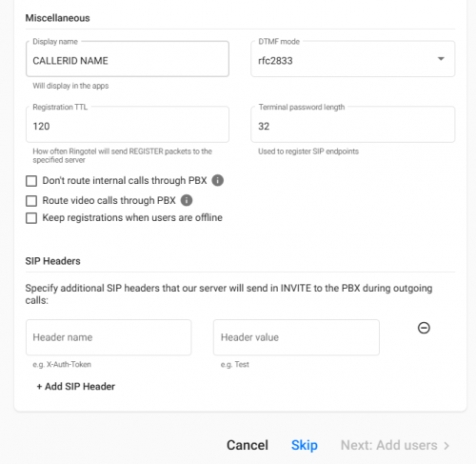Remove SIP header row with minus icon
This screenshot has height=464, width=476.
pos(424,328)
